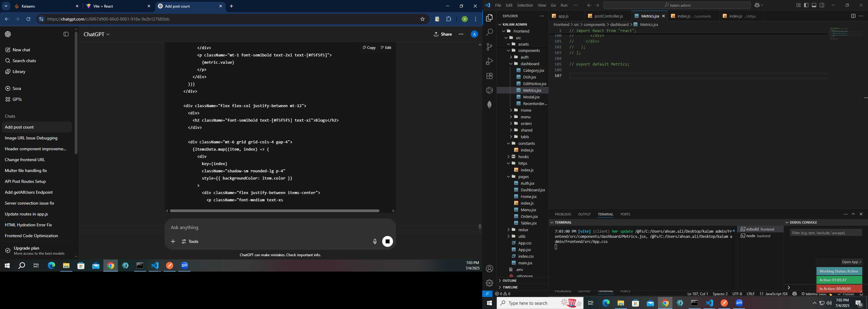This screenshot has height=309, width=868.
Task: Open Selection menu in VS Code
Action: pyautogui.click(x=525, y=5)
